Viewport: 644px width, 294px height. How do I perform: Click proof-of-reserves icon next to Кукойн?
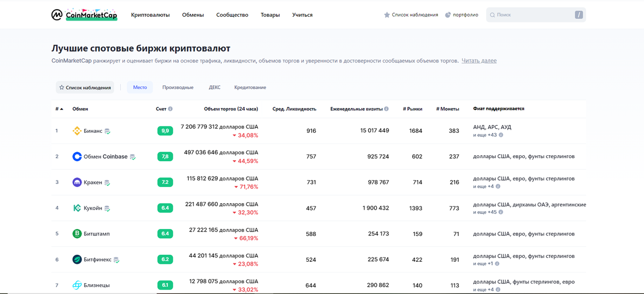(107, 209)
